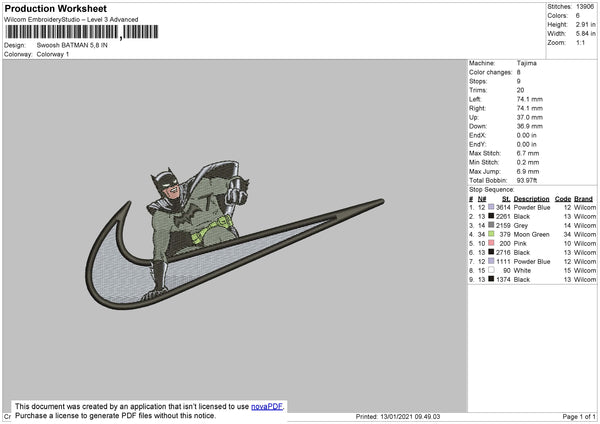The width and height of the screenshot is (600, 424).
Task: Choose the Moon Green color swatch
Action: [491, 234]
